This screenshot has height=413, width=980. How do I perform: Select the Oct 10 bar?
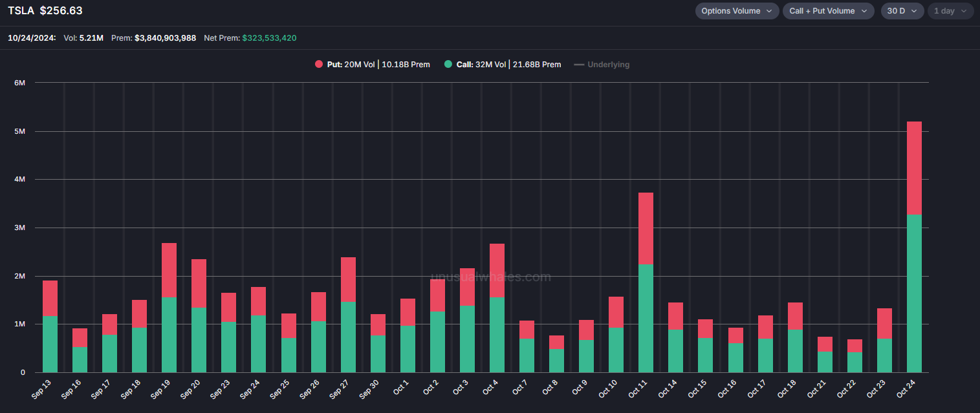[616, 334]
